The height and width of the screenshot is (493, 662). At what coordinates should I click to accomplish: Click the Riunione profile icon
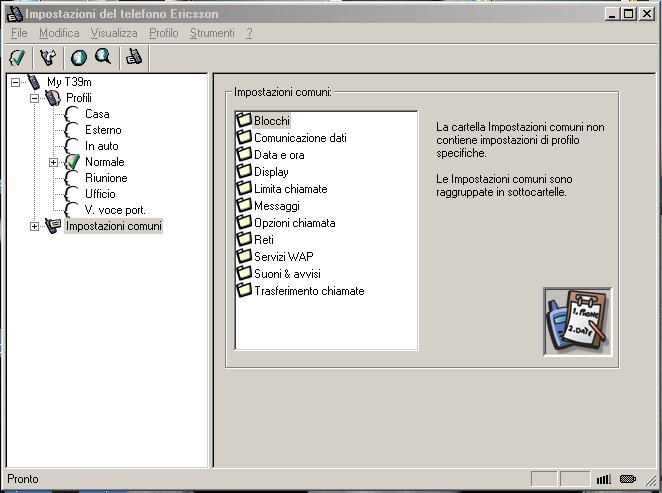tap(72, 178)
